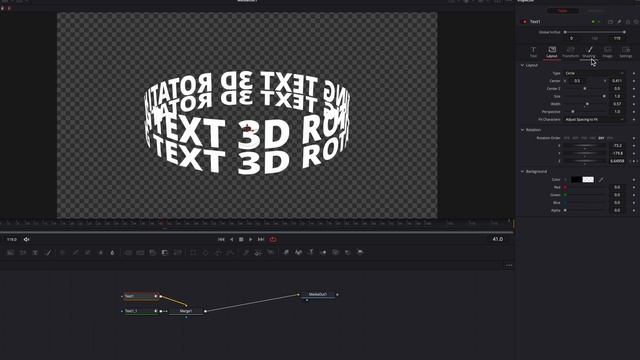Add a Polygon mask from the toolbar
Viewport: 640px width, 360px height.
click(218, 253)
